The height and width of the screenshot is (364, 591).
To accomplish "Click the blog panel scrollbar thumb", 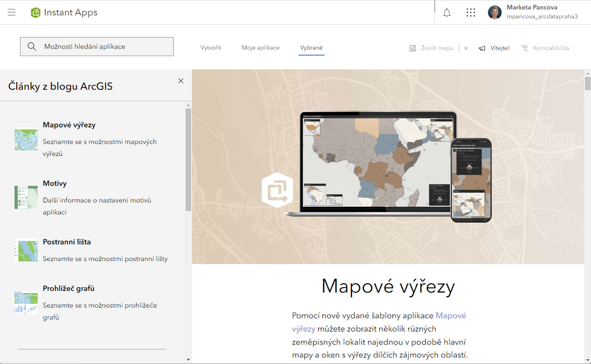I will pyautogui.click(x=189, y=160).
